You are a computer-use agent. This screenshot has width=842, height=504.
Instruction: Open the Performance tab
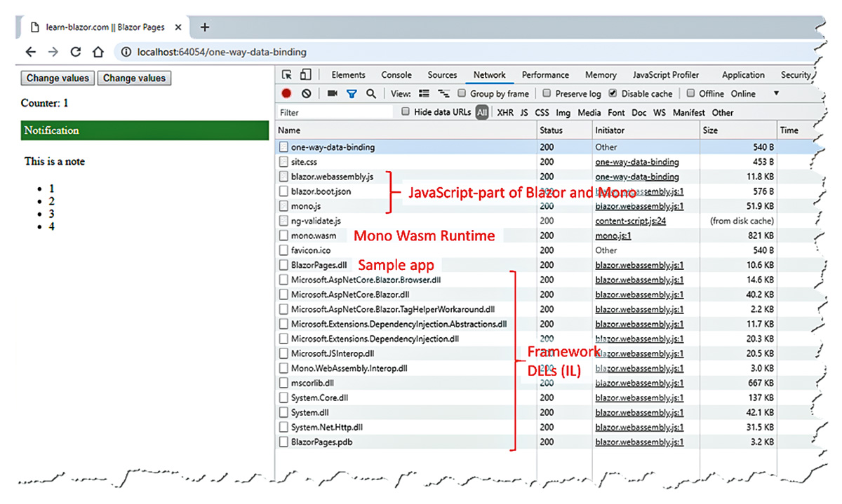[545, 75]
